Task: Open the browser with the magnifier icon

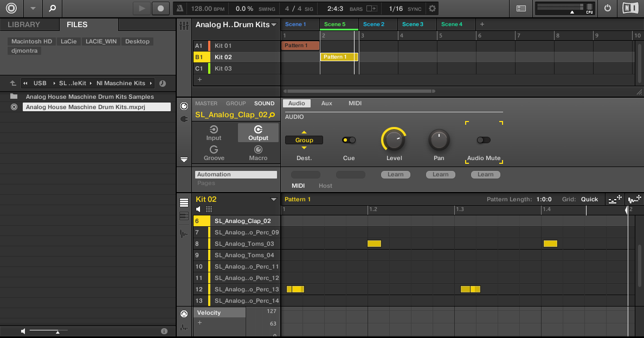Action: coord(52,8)
